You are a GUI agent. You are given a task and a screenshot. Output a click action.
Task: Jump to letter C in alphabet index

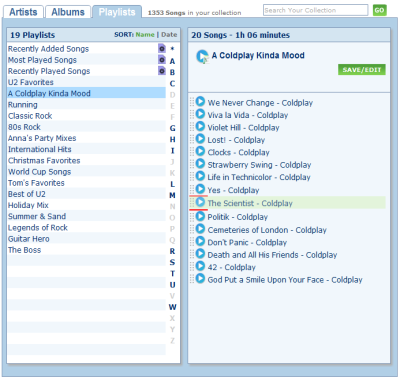click(x=172, y=83)
